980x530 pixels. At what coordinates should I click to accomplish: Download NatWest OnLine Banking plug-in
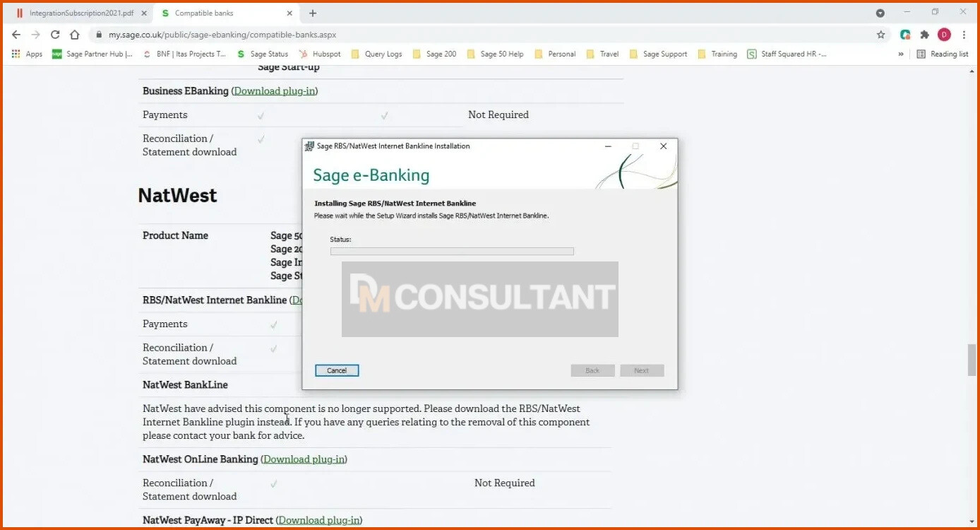click(x=304, y=459)
